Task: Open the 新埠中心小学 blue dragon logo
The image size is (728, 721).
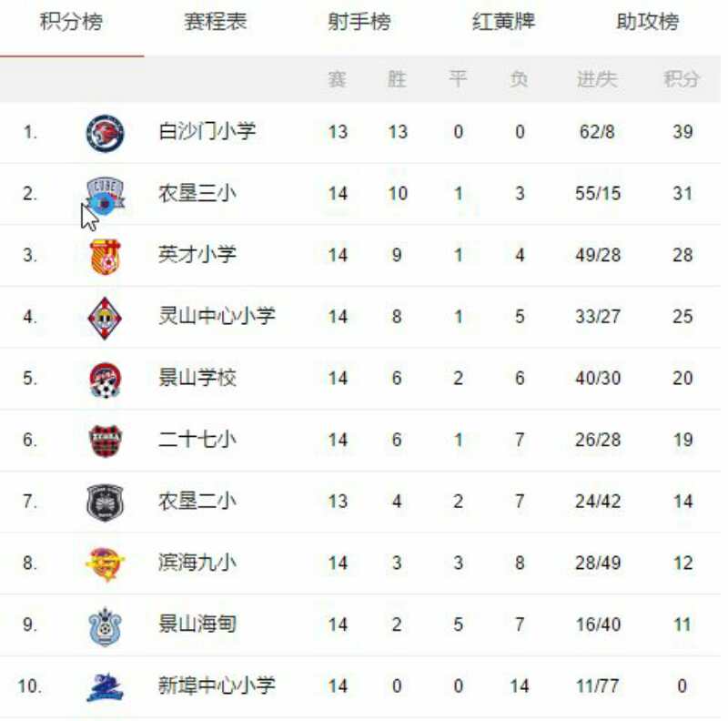Action: tap(105, 687)
